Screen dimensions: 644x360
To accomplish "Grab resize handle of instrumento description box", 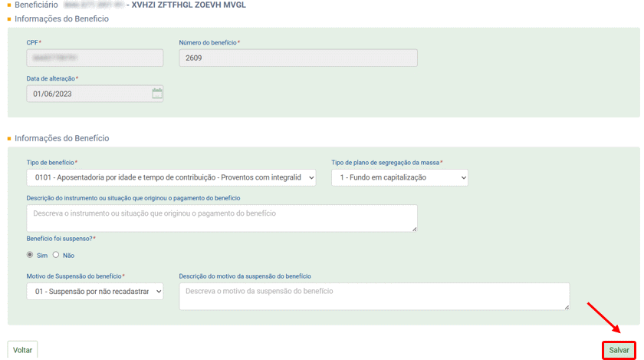I will (415, 229).
